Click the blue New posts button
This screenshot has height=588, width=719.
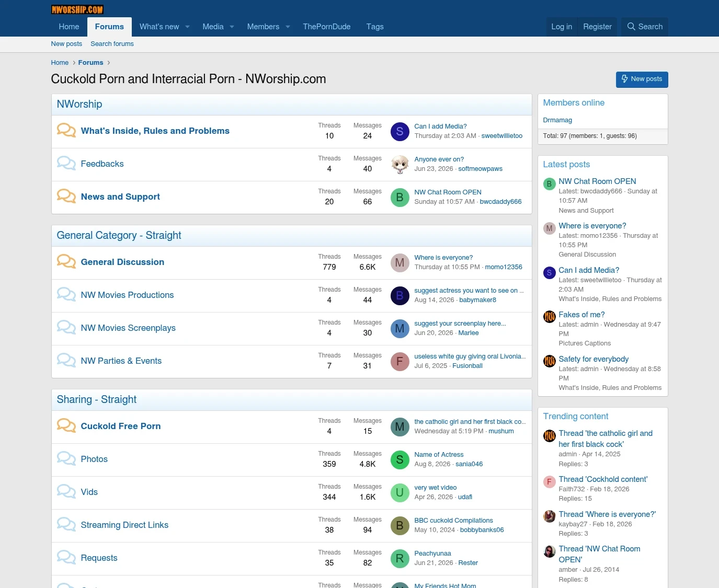coord(642,79)
